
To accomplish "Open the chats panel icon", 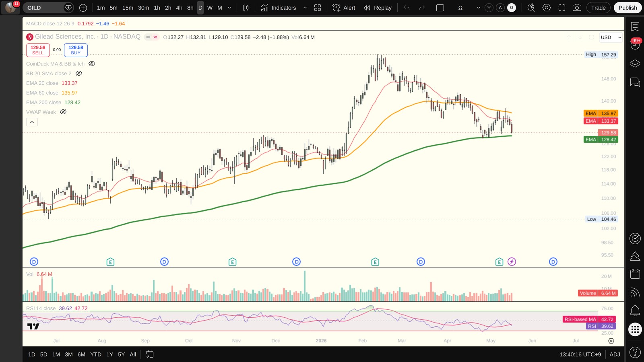I will click(x=635, y=82).
